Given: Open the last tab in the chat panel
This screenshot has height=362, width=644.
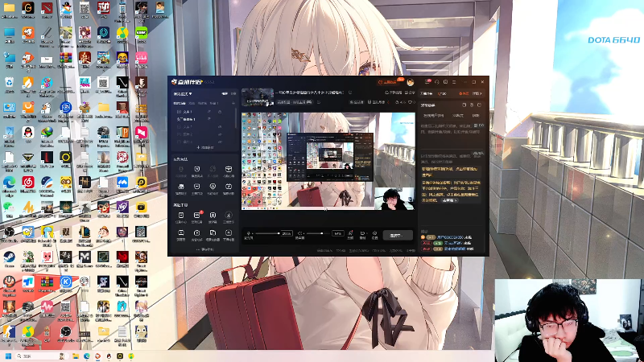Looking at the screenshot, I should coord(476,116).
